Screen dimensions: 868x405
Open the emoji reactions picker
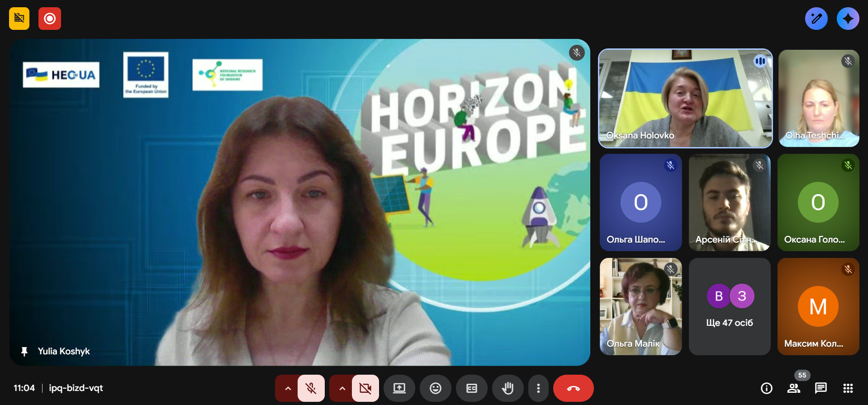pyautogui.click(x=435, y=388)
